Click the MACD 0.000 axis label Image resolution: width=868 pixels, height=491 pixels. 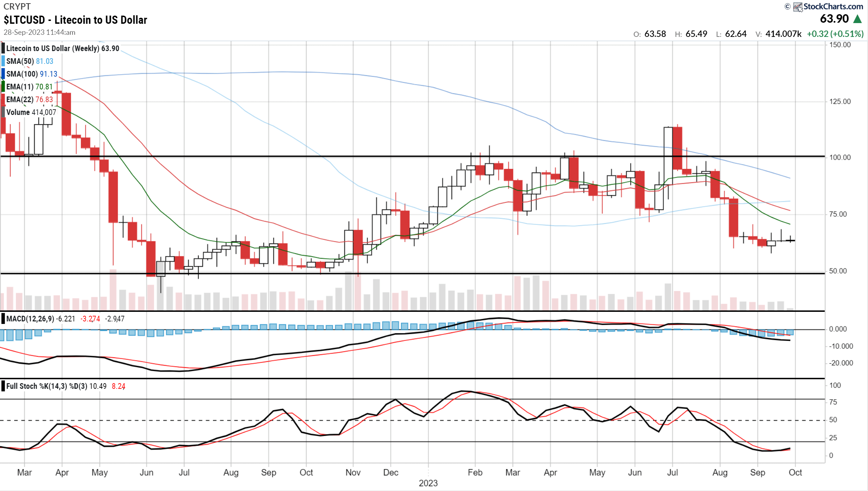coord(838,329)
